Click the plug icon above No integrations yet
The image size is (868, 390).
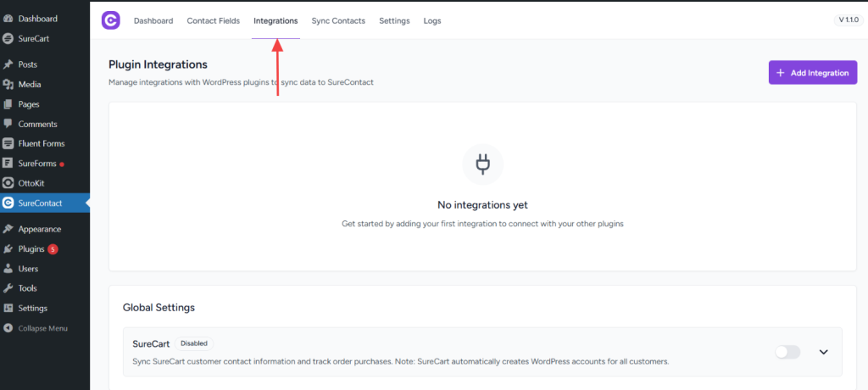point(482,164)
